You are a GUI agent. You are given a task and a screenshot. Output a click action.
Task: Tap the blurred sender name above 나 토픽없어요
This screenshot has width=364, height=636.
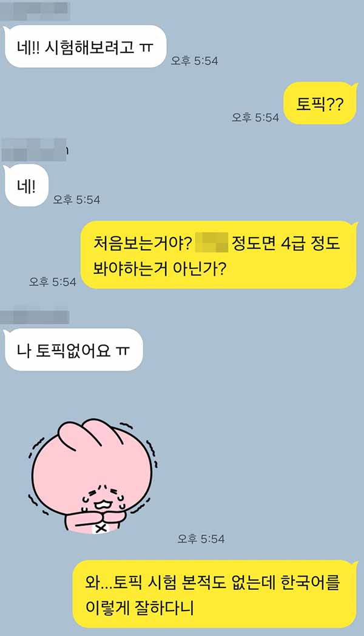35,317
